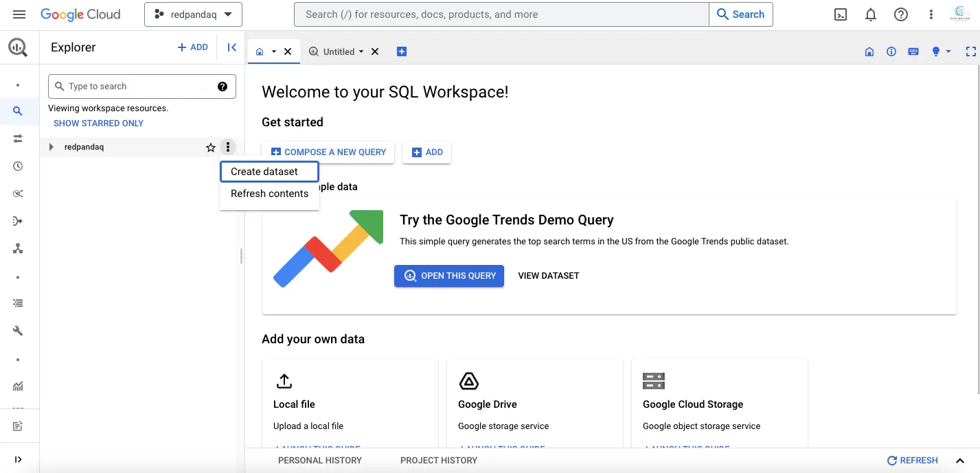Close the Untitled query tab
This screenshot has width=980, height=473.
point(375,51)
